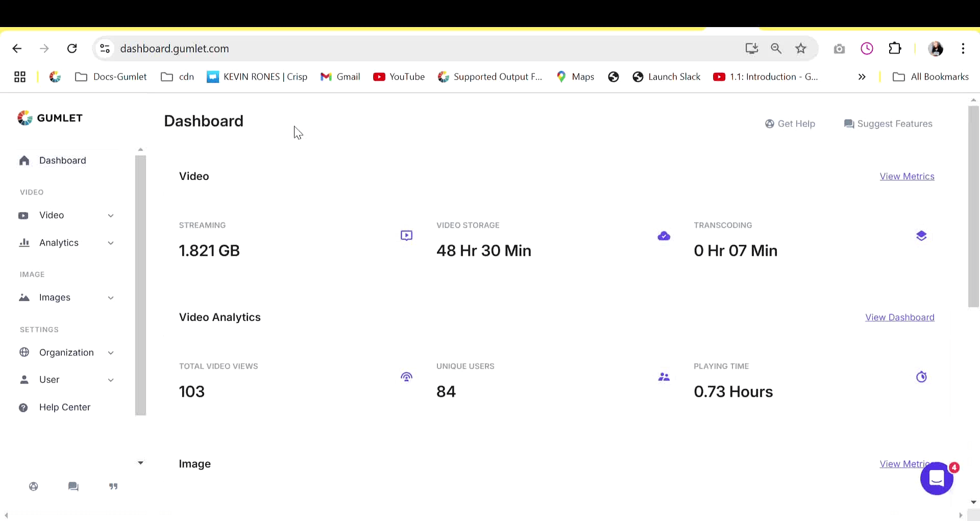Click the Transcoding layers icon

[x=921, y=235]
